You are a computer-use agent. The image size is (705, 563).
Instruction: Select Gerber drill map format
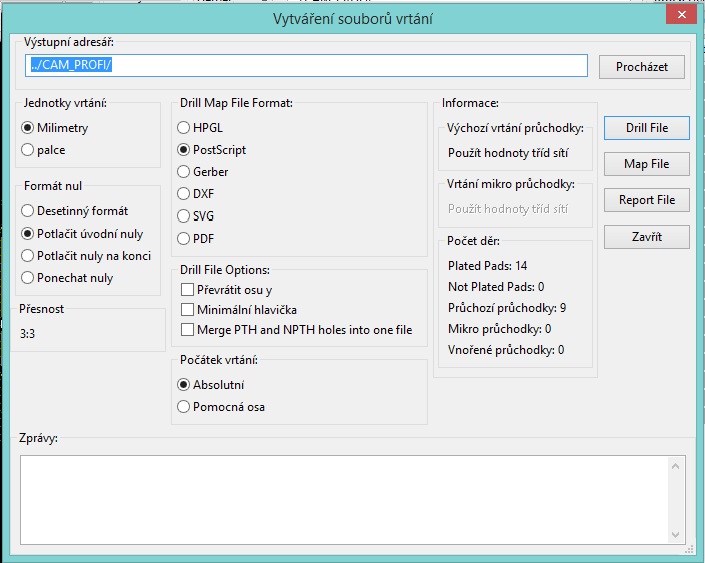click(183, 172)
